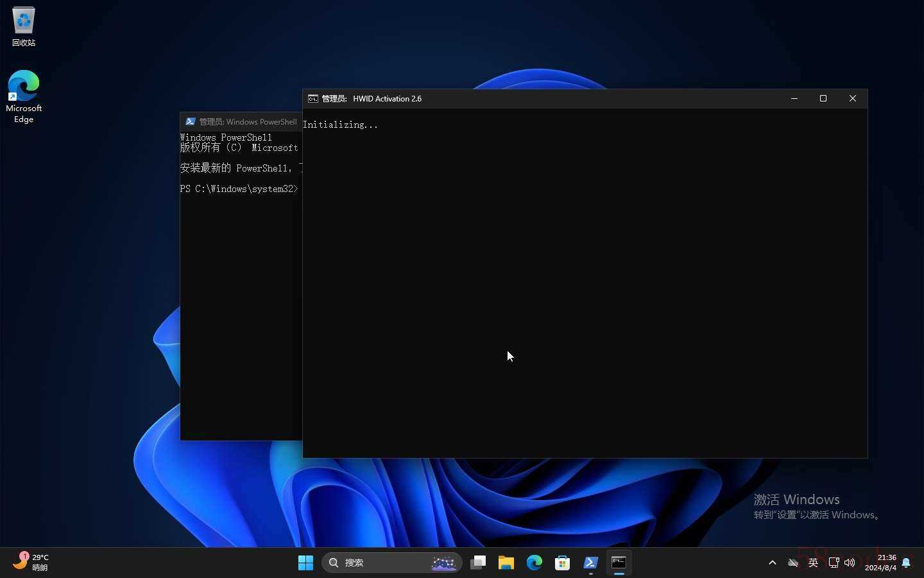
Task: Switch the input language indicator 英
Action: point(813,563)
